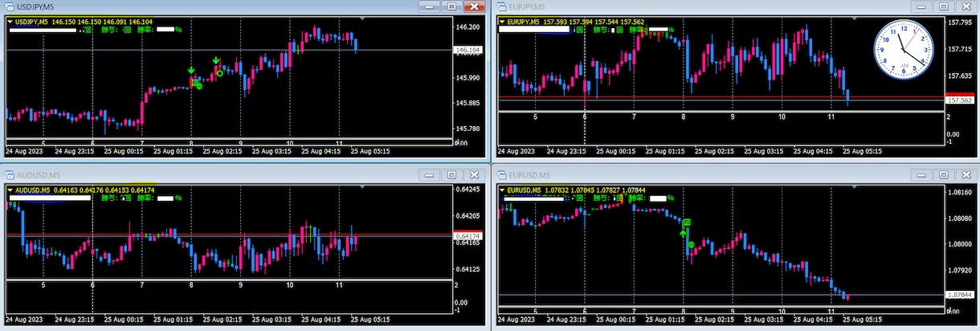980x331 pixels.
Task: Click the EURJPY,M5 window chart icon
Action: tap(500, 6)
